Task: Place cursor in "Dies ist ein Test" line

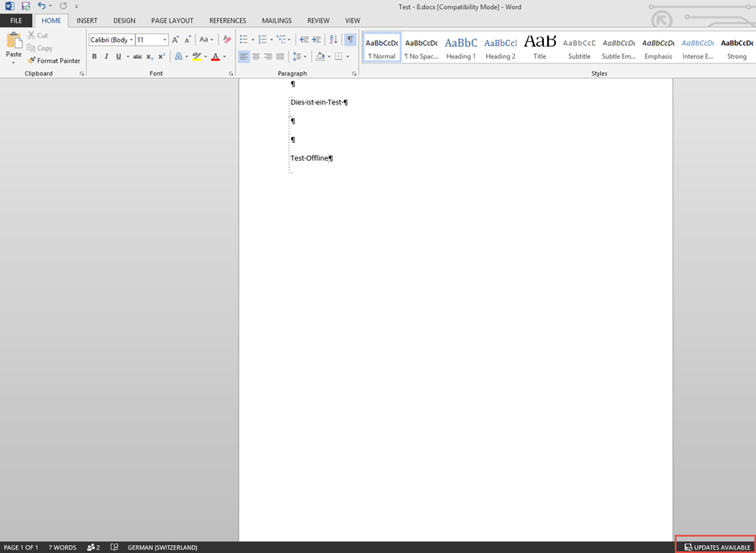Action: click(x=316, y=102)
